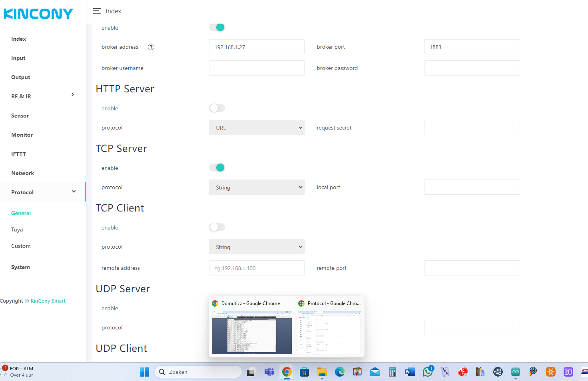The image size is (588, 381).
Task: Open TCP Server protocol String dropdown
Action: pyautogui.click(x=257, y=188)
